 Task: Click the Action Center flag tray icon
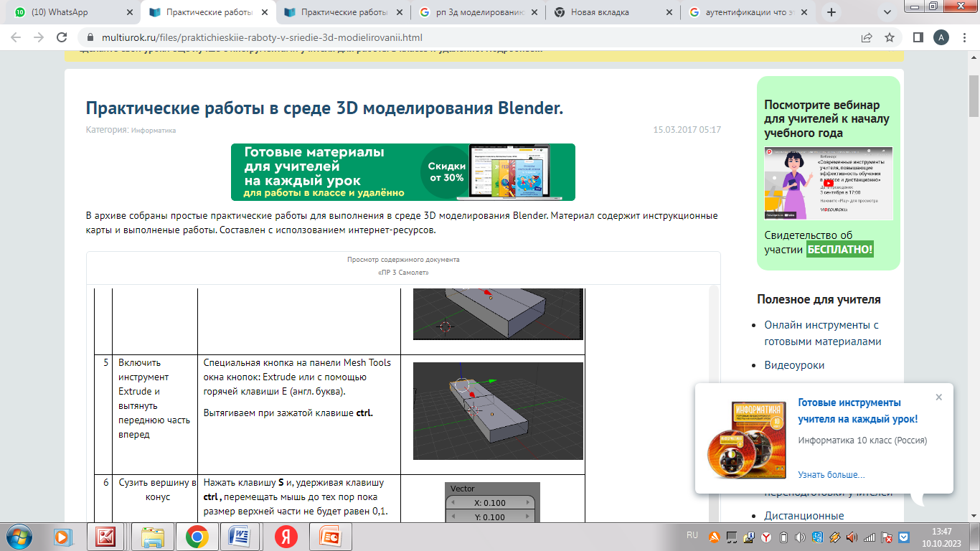coord(887,537)
